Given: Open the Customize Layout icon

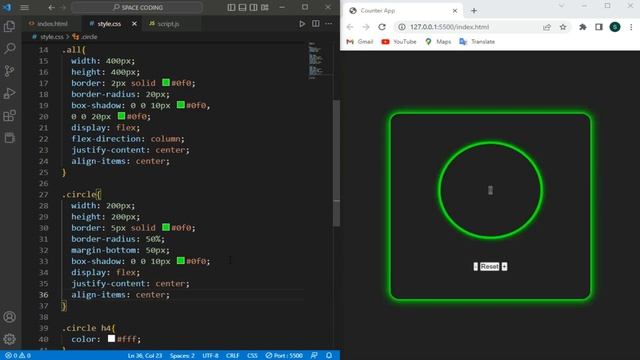Looking at the screenshot, I should click(x=265, y=7).
